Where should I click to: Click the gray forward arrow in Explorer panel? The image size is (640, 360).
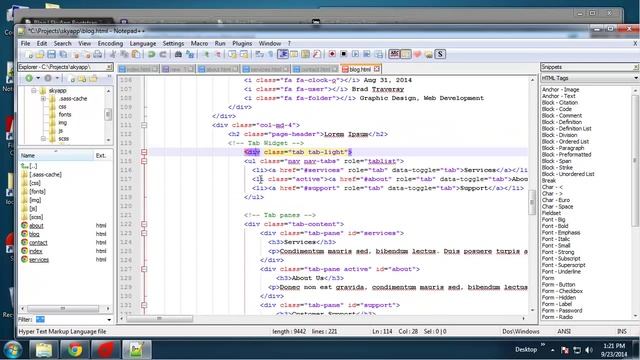point(48,78)
